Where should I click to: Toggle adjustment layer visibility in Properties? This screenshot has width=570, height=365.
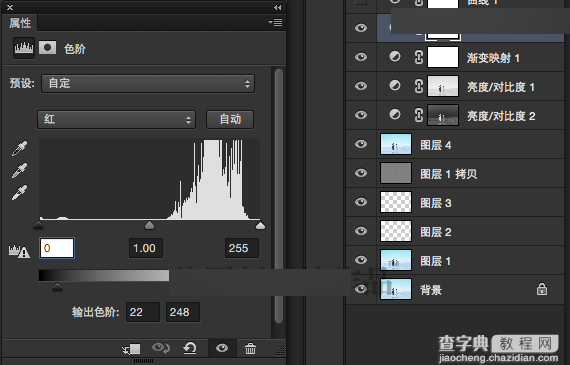pyautogui.click(x=222, y=348)
